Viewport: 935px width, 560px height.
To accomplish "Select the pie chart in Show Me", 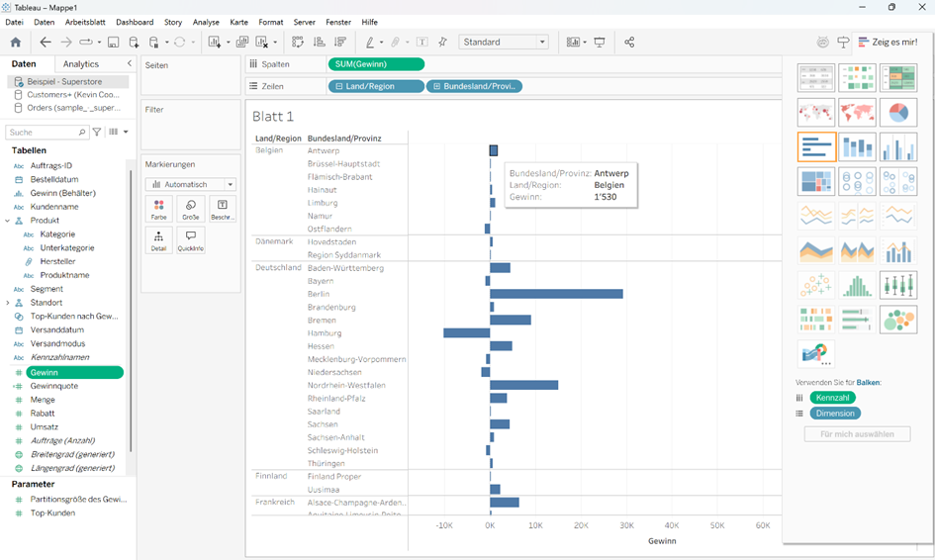I will click(897, 112).
